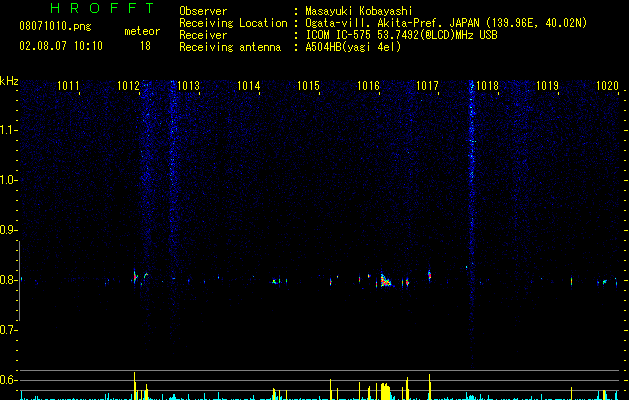Click the 1.1 frequency axis label
Viewport: 629px width, 400px height.
(8, 130)
